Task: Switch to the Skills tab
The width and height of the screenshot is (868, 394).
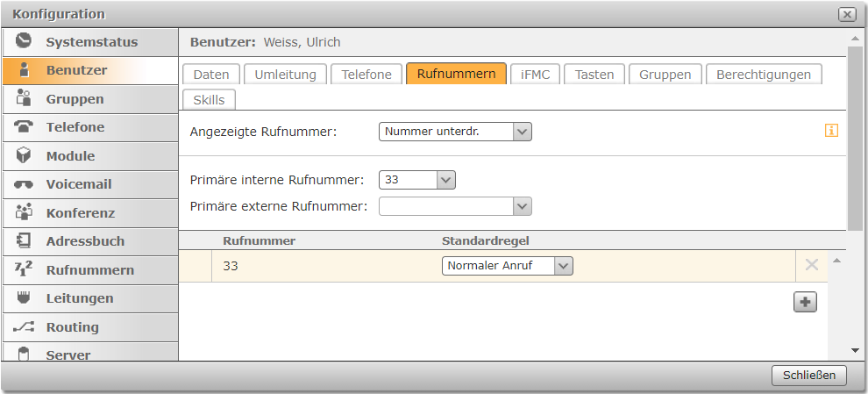Action: click(x=209, y=99)
